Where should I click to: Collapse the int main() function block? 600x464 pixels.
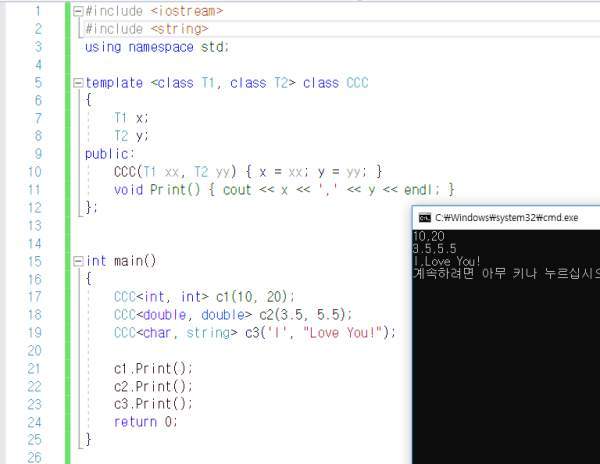coord(78,261)
